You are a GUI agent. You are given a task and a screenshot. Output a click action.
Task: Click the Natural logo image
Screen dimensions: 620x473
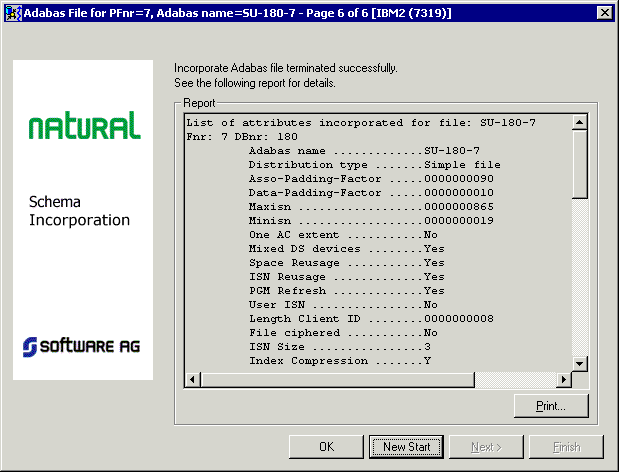click(84, 126)
